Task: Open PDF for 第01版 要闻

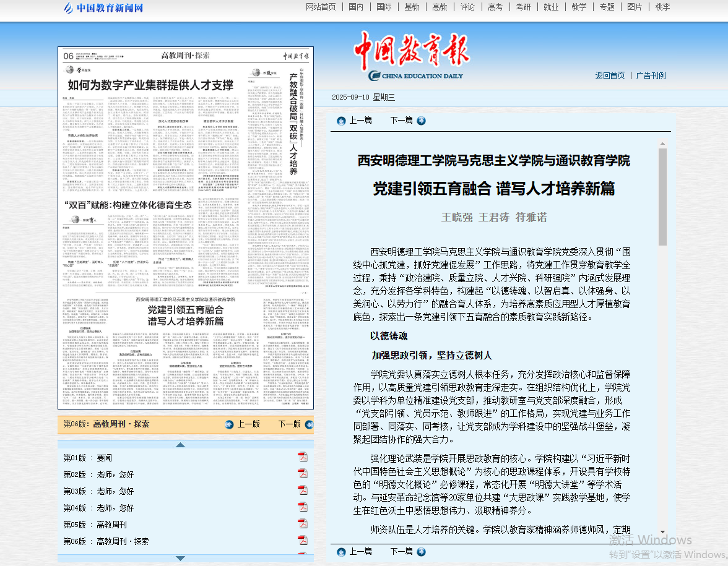Action: tap(303, 457)
